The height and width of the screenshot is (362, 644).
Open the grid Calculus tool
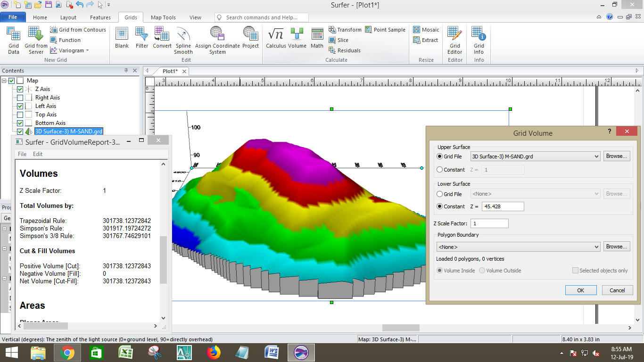tap(276, 38)
